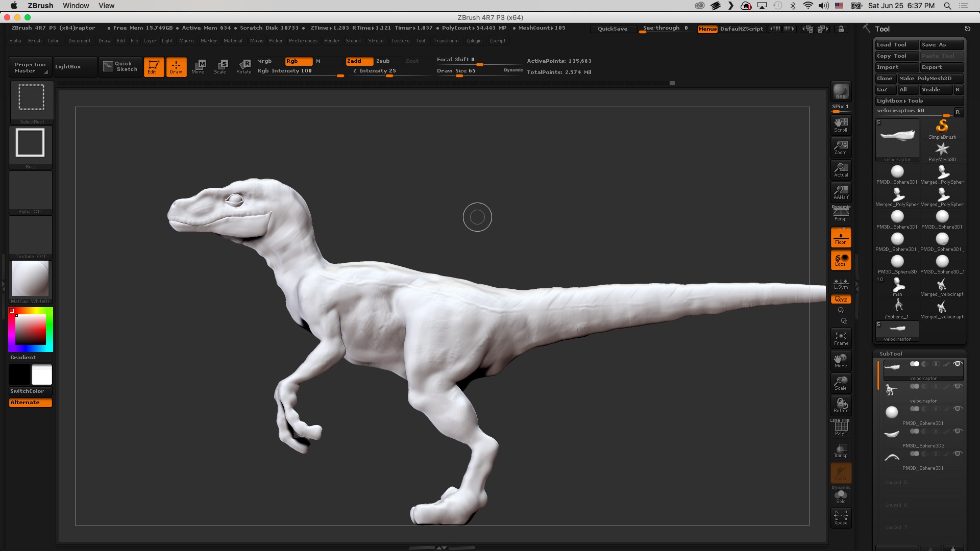Open the Rect stroke type picker
Viewport: 980px width, 551px height.
point(31,147)
